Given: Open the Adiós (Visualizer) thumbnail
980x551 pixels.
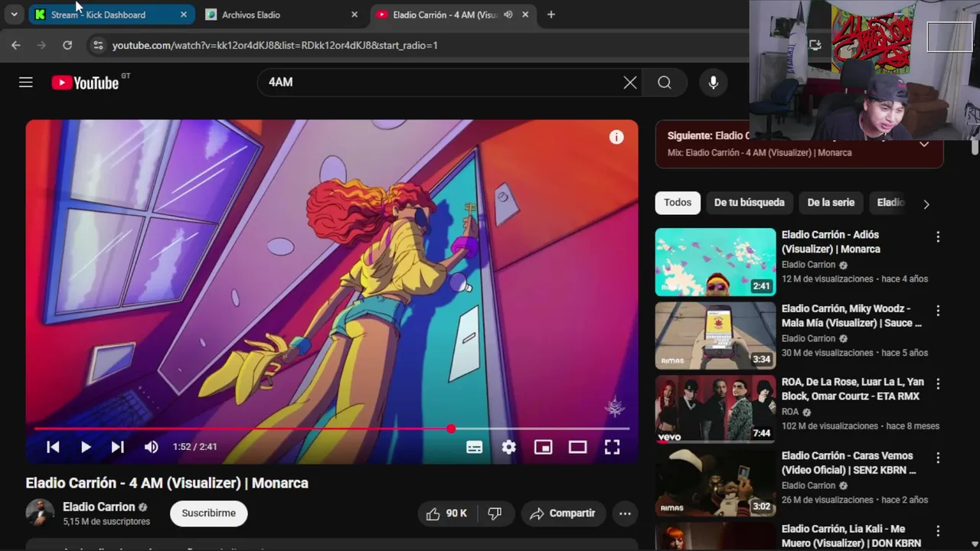Looking at the screenshot, I should (x=715, y=262).
